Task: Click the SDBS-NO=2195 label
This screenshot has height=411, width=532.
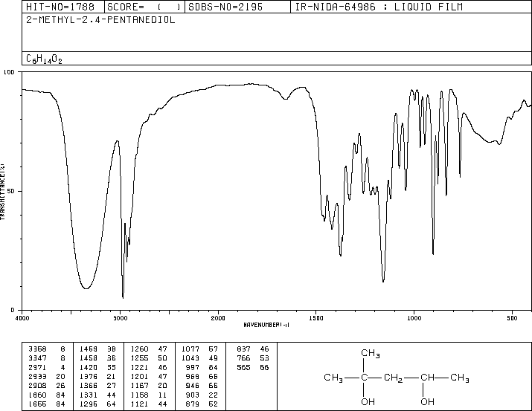Action: pos(225,7)
